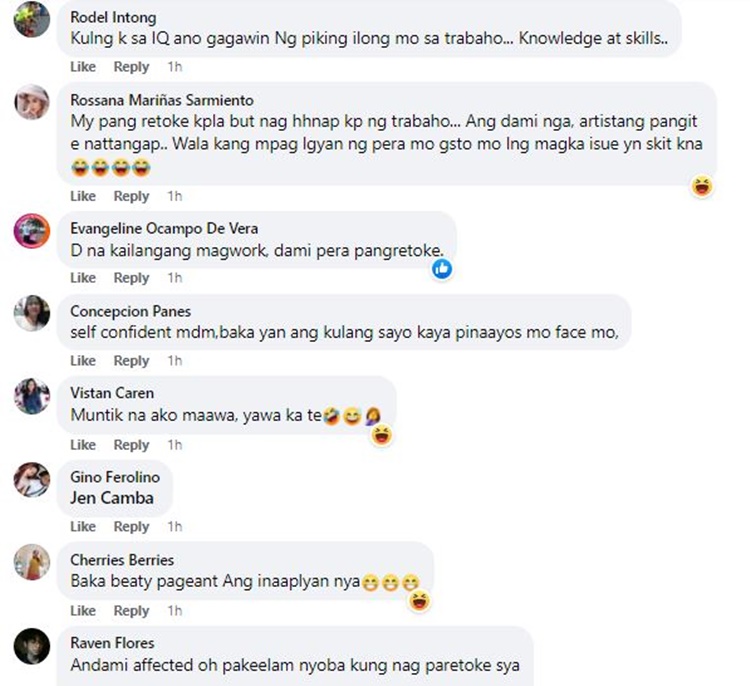Click the Vistan Caren name link
750x686 pixels.
click(112, 393)
